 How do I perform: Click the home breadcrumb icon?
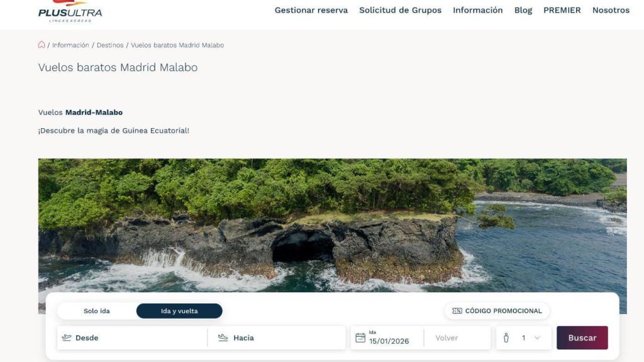(x=41, y=45)
